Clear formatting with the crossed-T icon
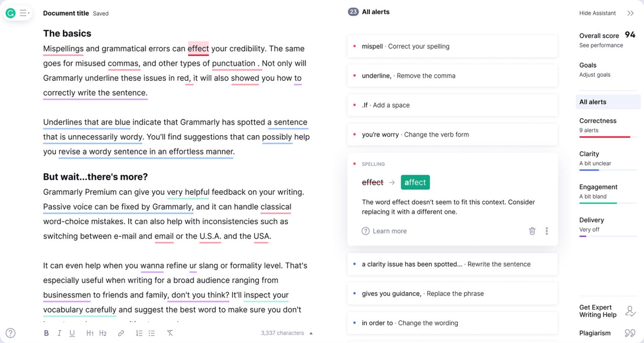644x343 pixels. tap(170, 333)
